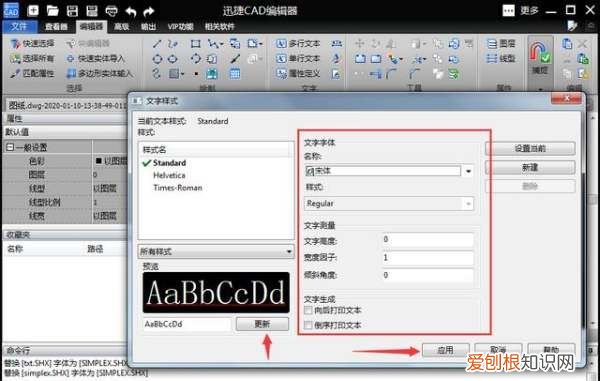Click the 文字高度 input field

(427, 240)
